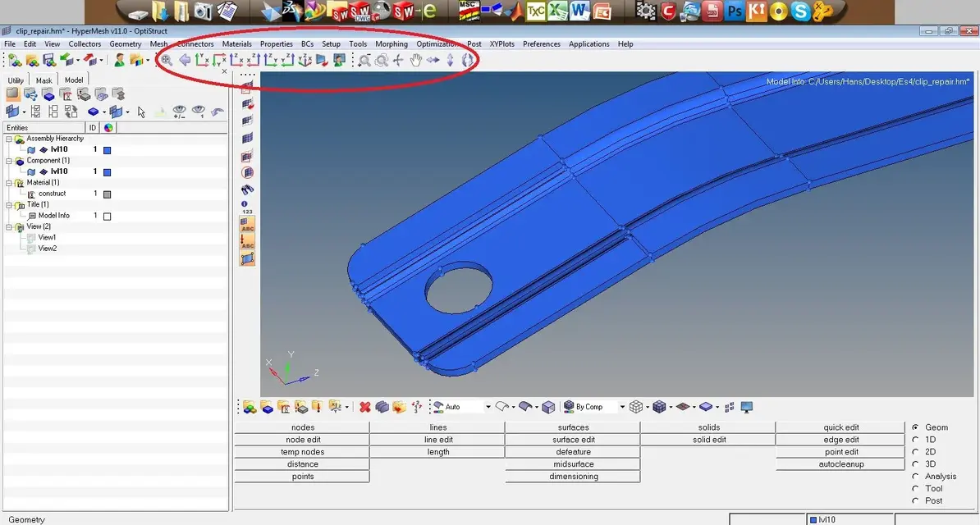The height and width of the screenshot is (525, 980).
Task: Open the surface edit panel
Action: [x=573, y=440]
